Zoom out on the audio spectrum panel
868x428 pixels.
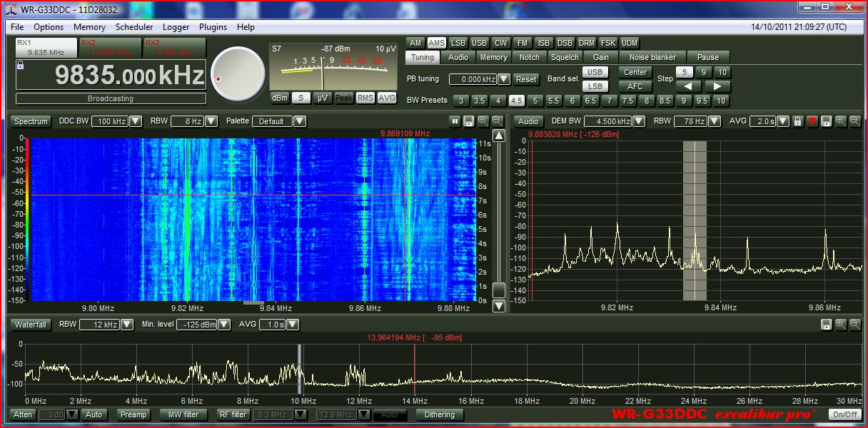(x=854, y=121)
